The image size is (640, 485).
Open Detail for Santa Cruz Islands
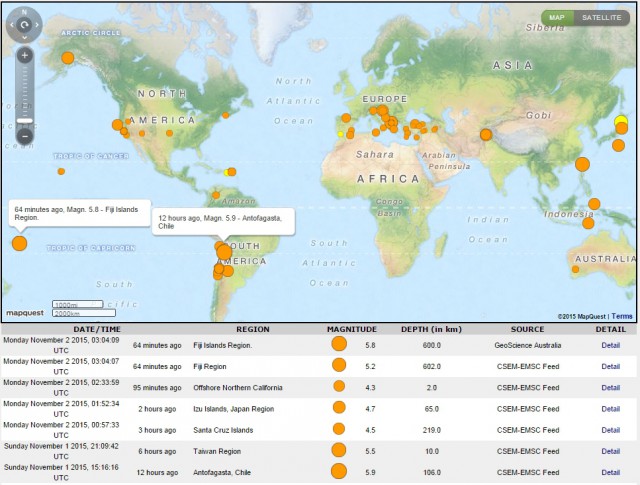click(x=611, y=430)
